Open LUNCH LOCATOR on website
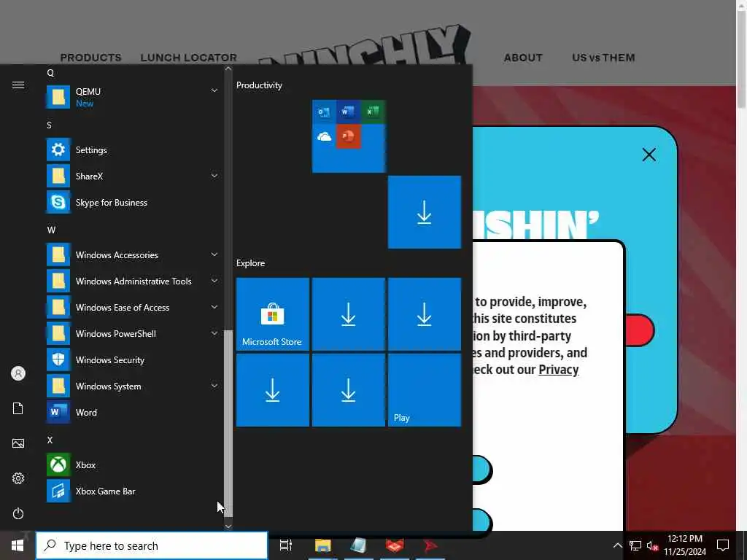Screen dimensions: 747x560 [x=189, y=58]
